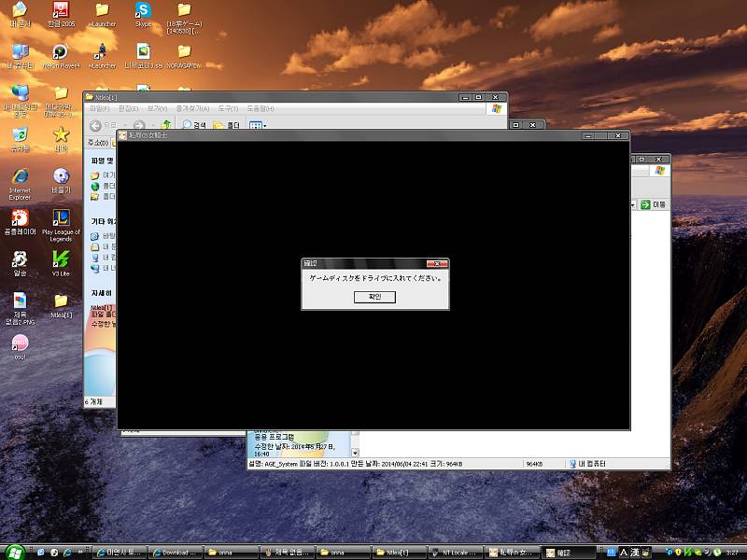
Task: Open the 즐겨찾기(A) menu in Explorer
Action: click(190, 109)
